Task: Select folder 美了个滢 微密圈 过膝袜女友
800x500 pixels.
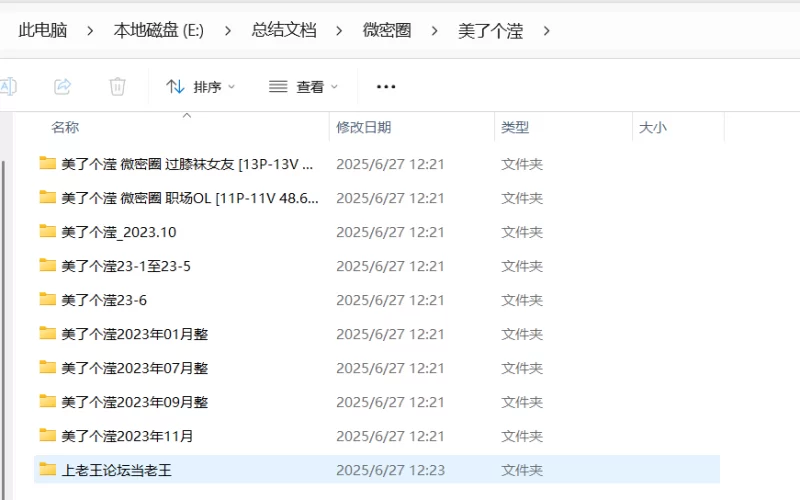Action: [x=377, y=164]
